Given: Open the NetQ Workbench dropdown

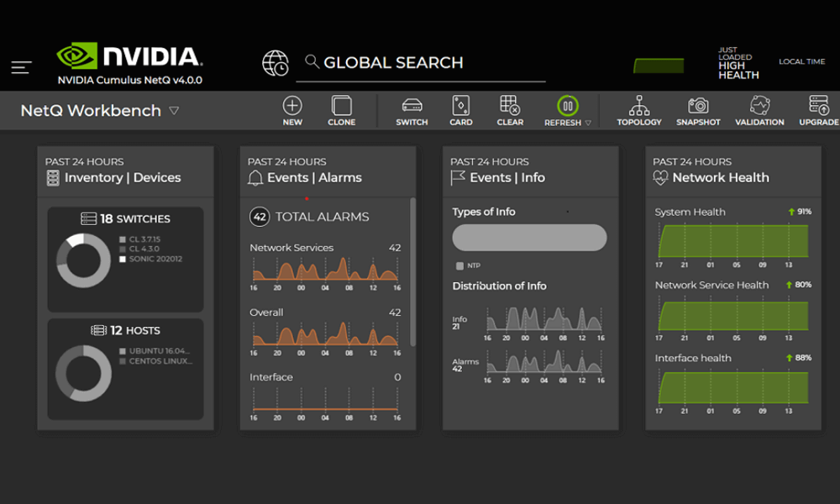Looking at the screenshot, I should coord(174,110).
